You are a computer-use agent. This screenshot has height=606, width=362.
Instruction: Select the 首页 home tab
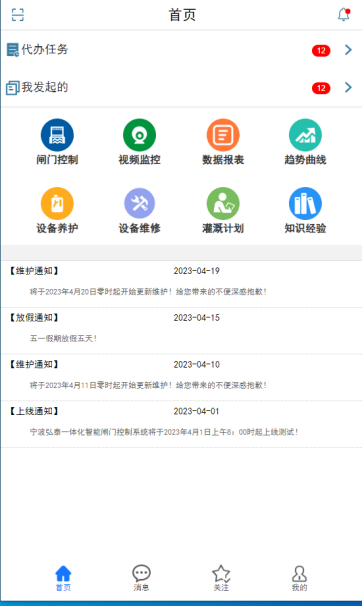point(63,578)
